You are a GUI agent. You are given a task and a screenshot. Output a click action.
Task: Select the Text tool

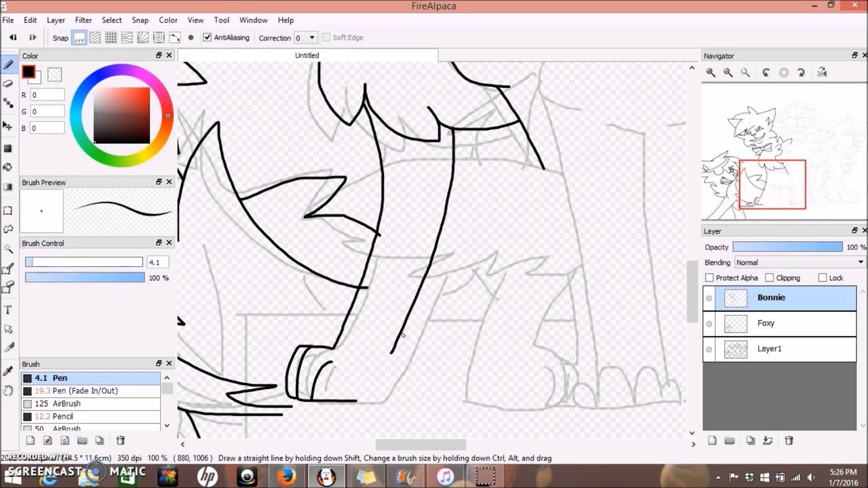coord(8,310)
